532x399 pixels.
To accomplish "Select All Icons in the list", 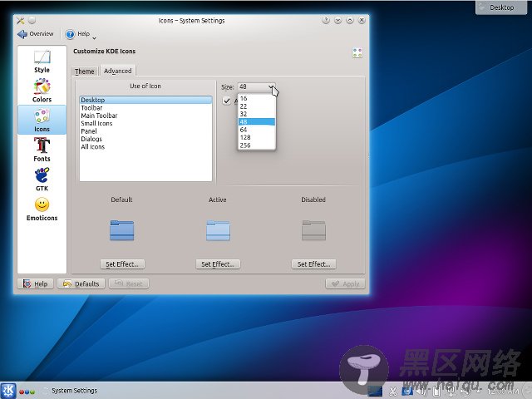I will pyautogui.click(x=145, y=146).
